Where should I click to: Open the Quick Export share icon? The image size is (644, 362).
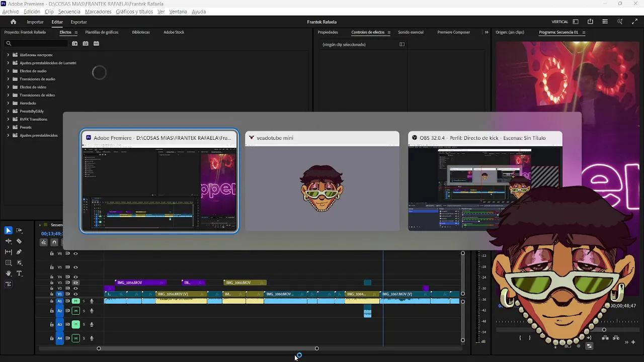(x=590, y=22)
